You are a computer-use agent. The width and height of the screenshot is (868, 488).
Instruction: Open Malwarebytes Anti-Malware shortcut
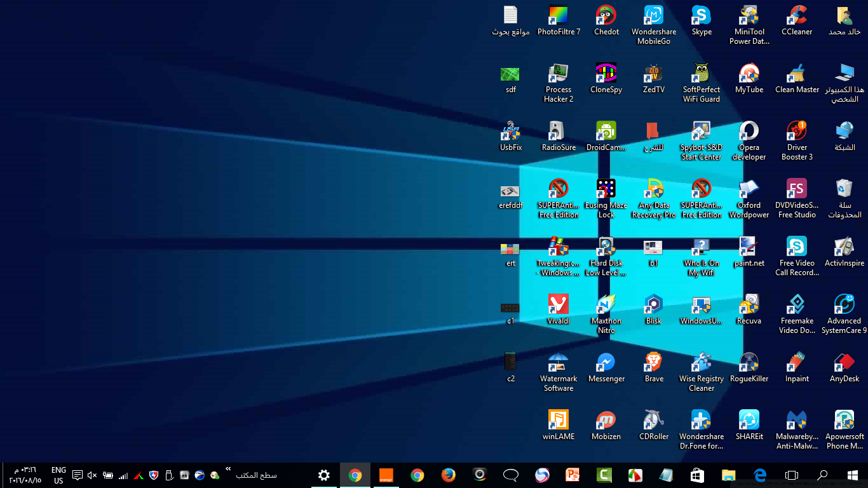pos(797,430)
